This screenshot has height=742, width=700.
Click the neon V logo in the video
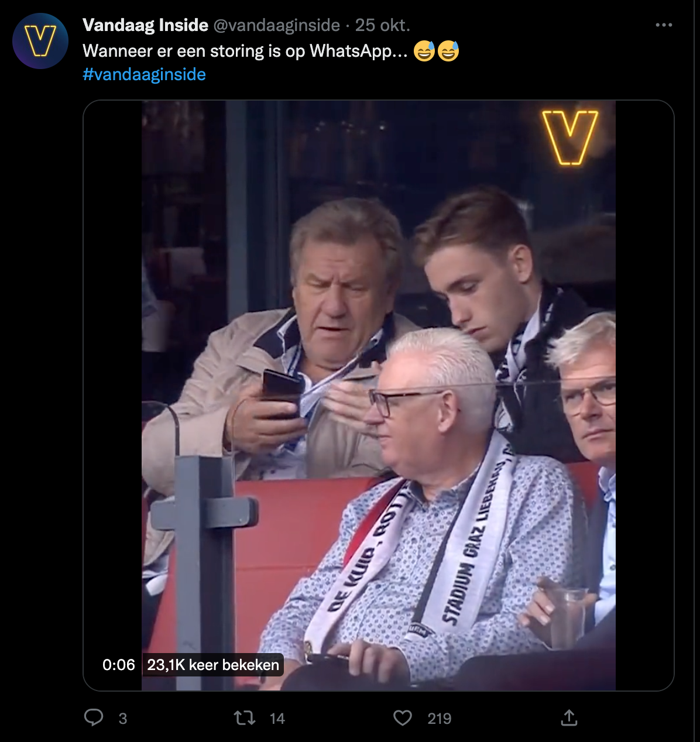point(569,137)
